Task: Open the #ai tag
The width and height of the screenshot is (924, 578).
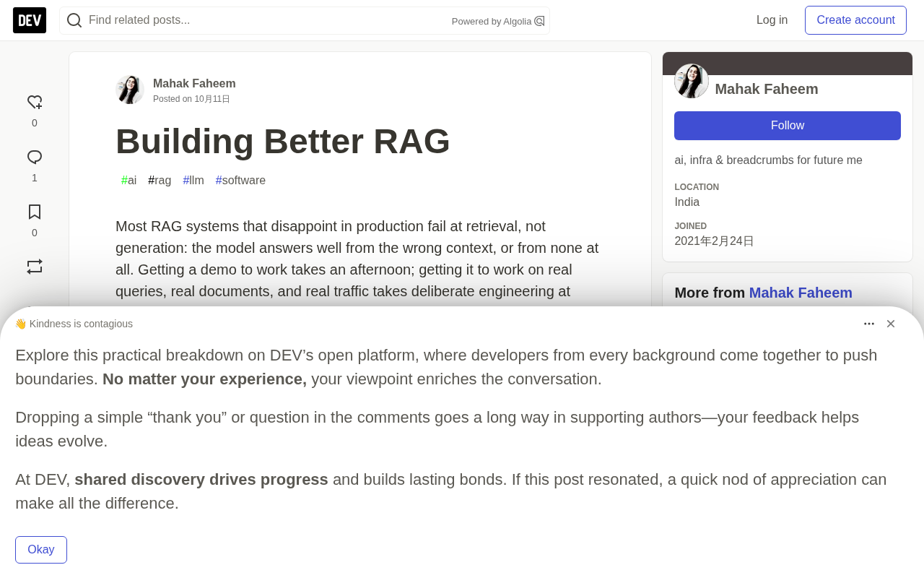Action: point(128,181)
